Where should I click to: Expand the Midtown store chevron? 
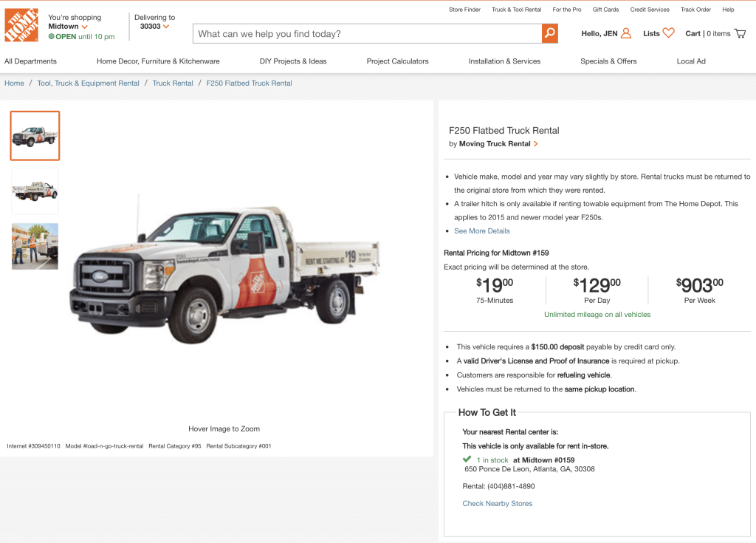(x=85, y=27)
